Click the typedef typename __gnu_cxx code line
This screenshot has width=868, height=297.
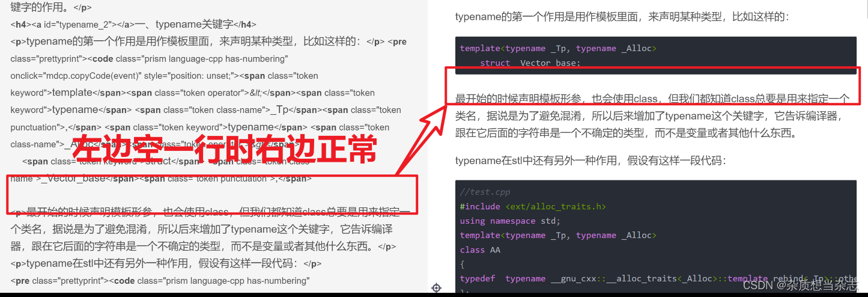(x=658, y=278)
